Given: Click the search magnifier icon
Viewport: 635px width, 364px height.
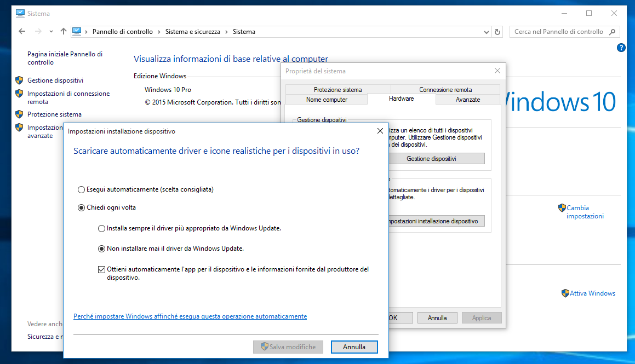Looking at the screenshot, I should [x=613, y=32].
